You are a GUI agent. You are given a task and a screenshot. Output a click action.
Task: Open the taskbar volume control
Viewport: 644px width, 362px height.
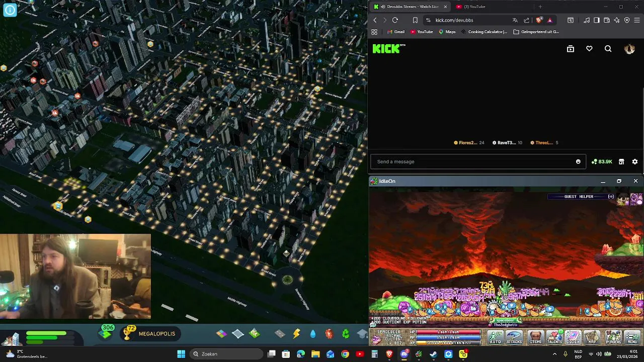click(x=599, y=354)
